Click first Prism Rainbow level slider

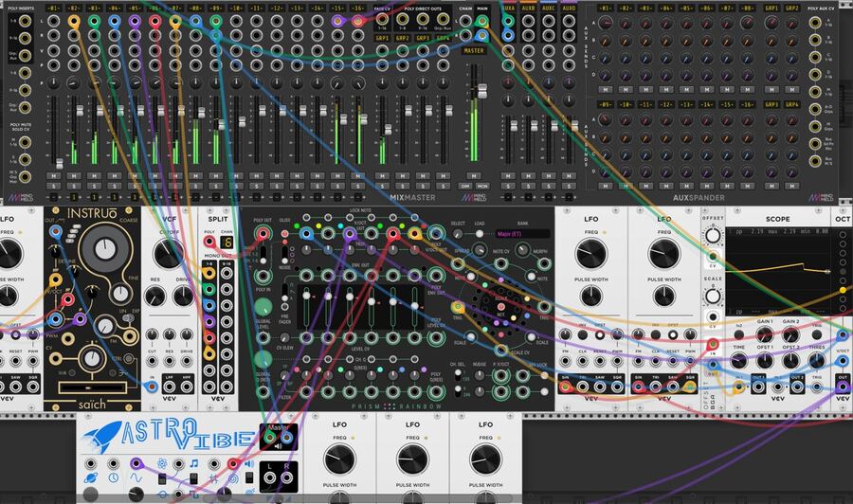tap(307, 296)
